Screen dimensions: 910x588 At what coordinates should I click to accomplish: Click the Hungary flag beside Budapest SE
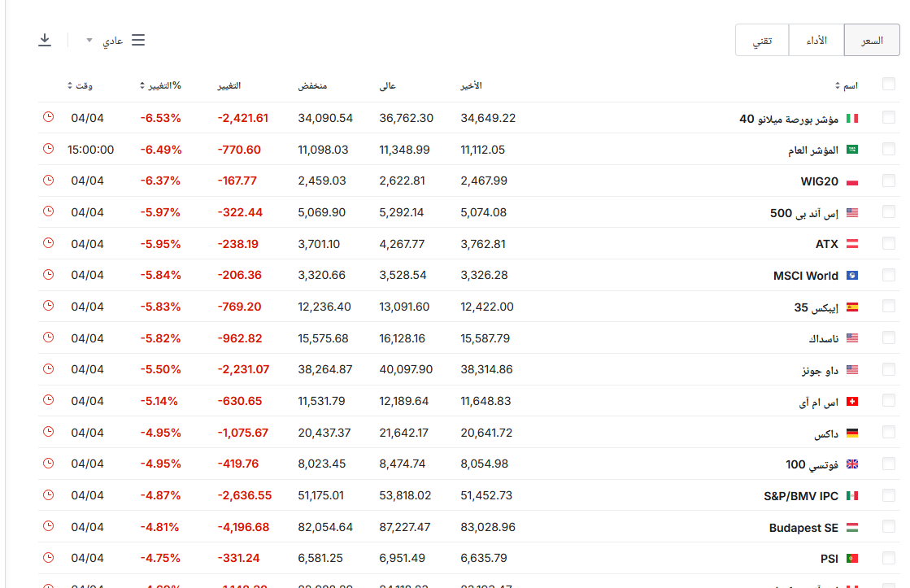[x=852, y=528]
